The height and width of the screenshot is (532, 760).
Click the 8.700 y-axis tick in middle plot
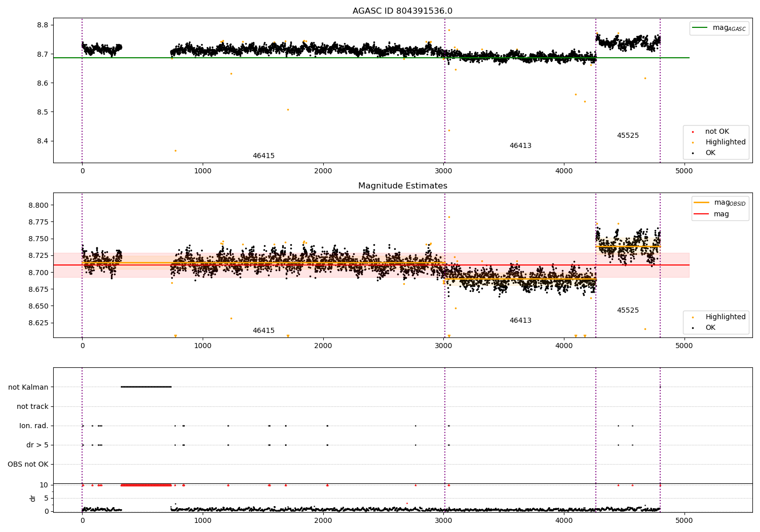pyautogui.click(x=39, y=273)
